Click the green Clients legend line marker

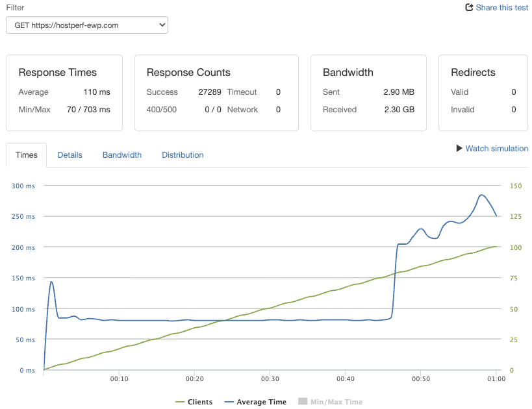coord(180,403)
